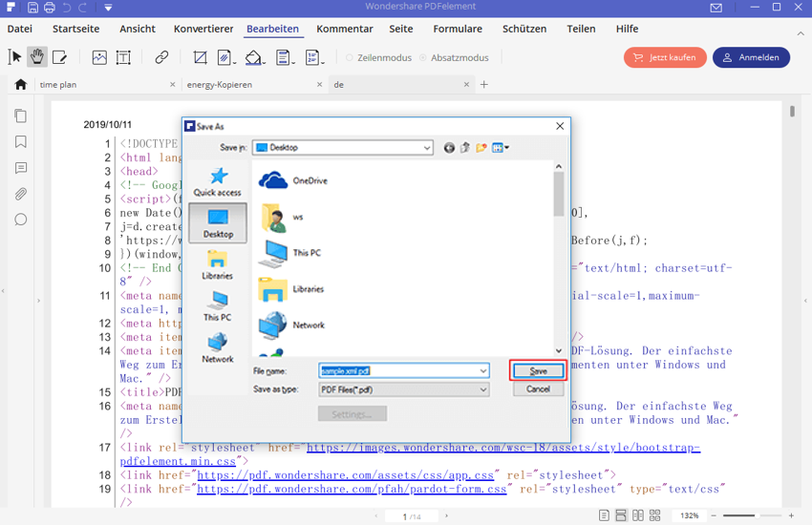The width and height of the screenshot is (812, 525).
Task: Click the save icon in title bar
Action: pyautogui.click(x=32, y=8)
